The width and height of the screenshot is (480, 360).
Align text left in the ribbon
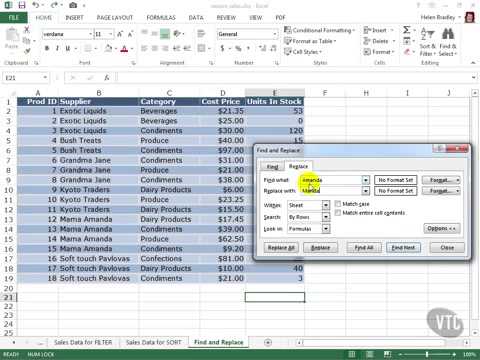(x=144, y=49)
